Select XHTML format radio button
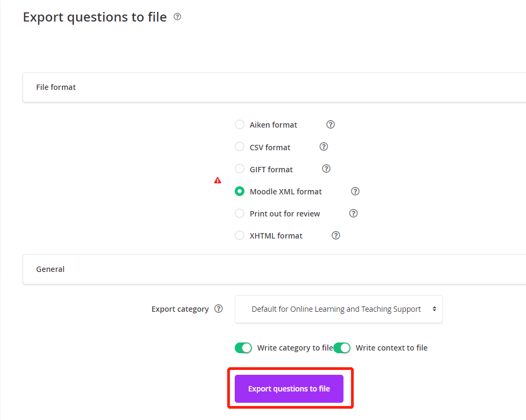The height and width of the screenshot is (420, 526). (x=240, y=235)
